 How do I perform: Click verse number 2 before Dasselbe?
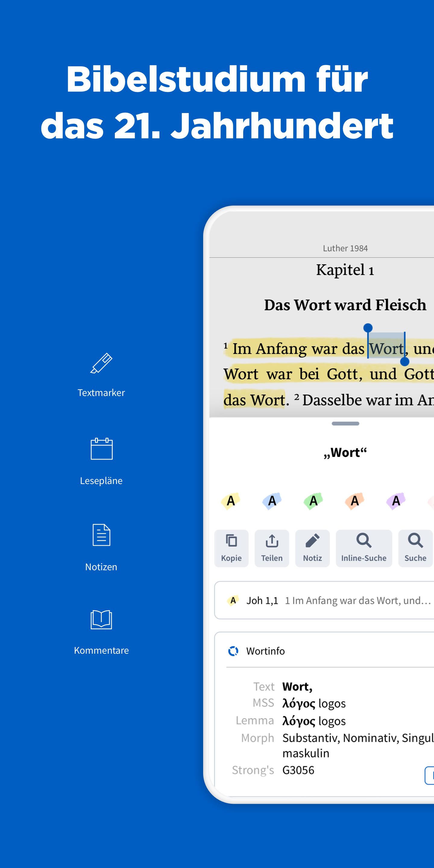[297, 397]
